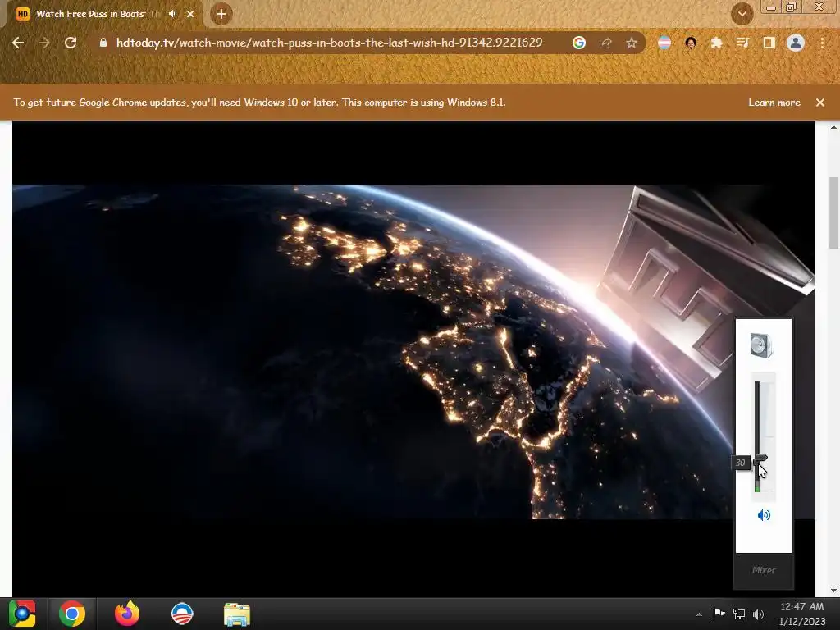The width and height of the screenshot is (840, 630).
Task: Click the scrollbar down arrow
Action: (x=833, y=591)
